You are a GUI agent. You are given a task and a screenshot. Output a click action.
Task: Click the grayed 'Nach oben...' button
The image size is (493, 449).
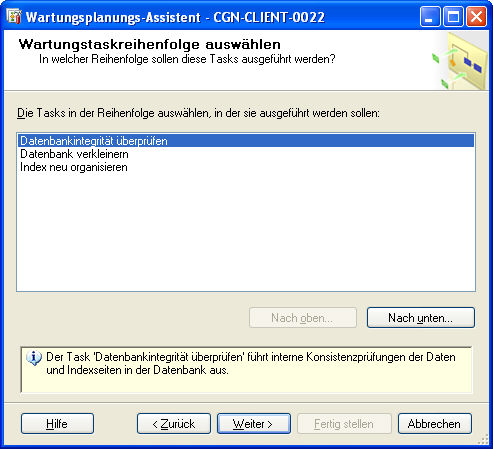303,318
